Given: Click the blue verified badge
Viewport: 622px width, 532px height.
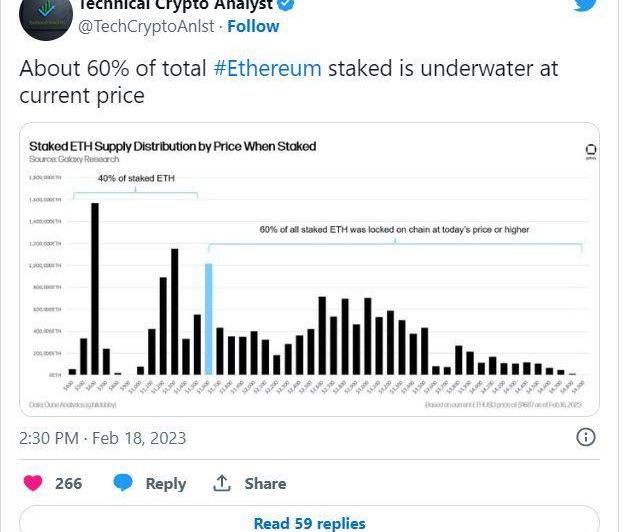Looking at the screenshot, I should point(285,5).
